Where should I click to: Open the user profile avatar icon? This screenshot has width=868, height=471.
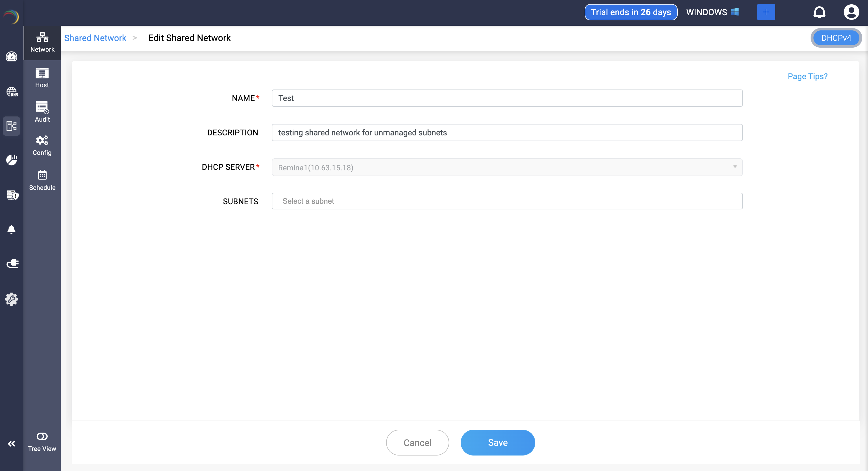(x=851, y=12)
